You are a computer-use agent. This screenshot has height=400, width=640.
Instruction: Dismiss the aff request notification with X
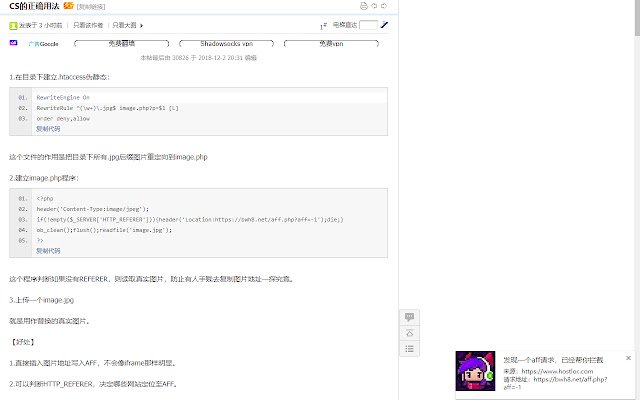point(628,358)
